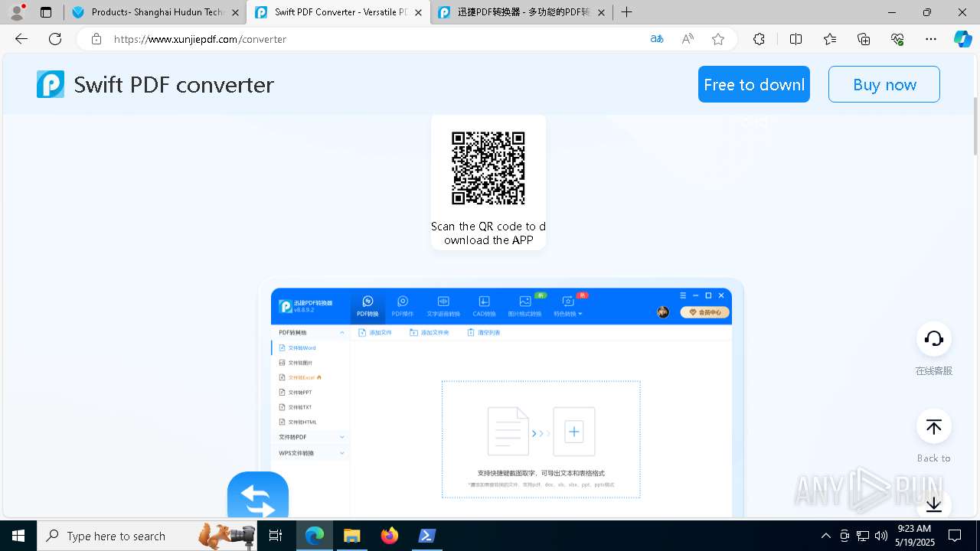Click Swift PDF converter title text
The height and width of the screenshot is (551, 980).
(174, 84)
